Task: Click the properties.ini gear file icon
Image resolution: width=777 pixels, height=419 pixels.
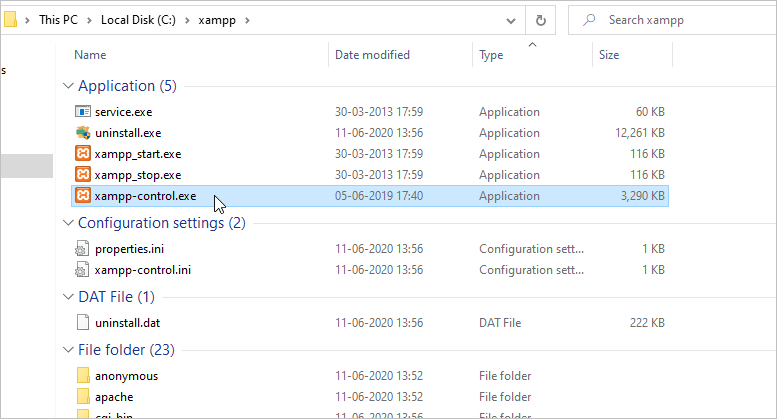Action: coord(82,249)
